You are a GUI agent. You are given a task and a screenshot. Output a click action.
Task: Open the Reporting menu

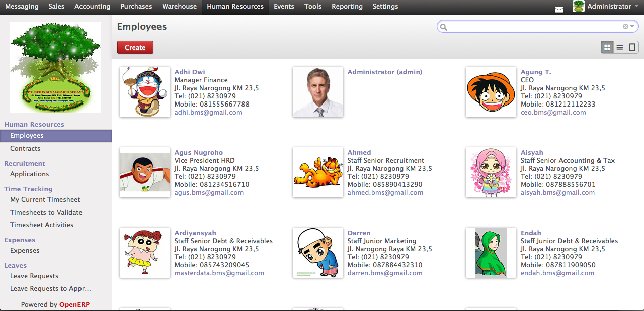347,7
